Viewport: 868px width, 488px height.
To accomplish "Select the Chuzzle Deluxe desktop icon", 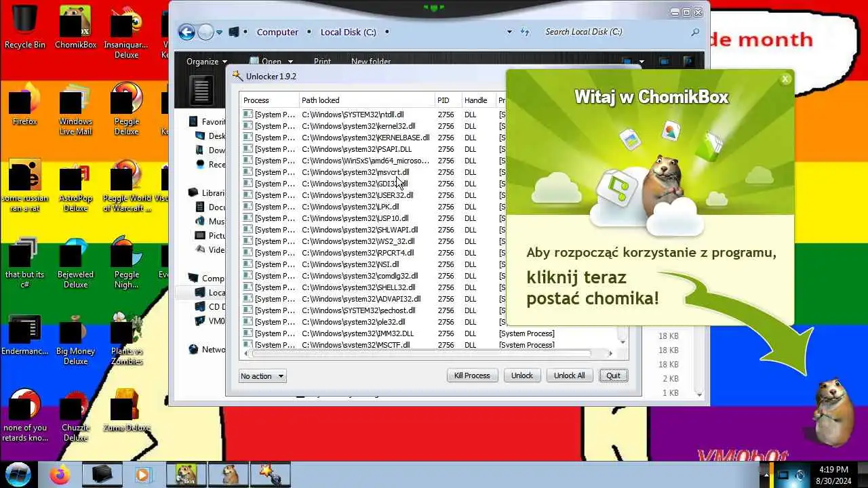I will [x=75, y=415].
